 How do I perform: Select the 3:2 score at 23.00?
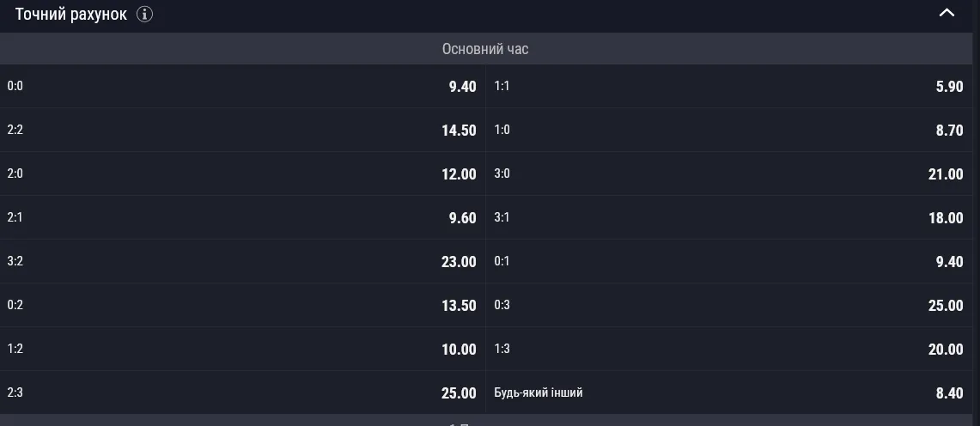tap(242, 261)
